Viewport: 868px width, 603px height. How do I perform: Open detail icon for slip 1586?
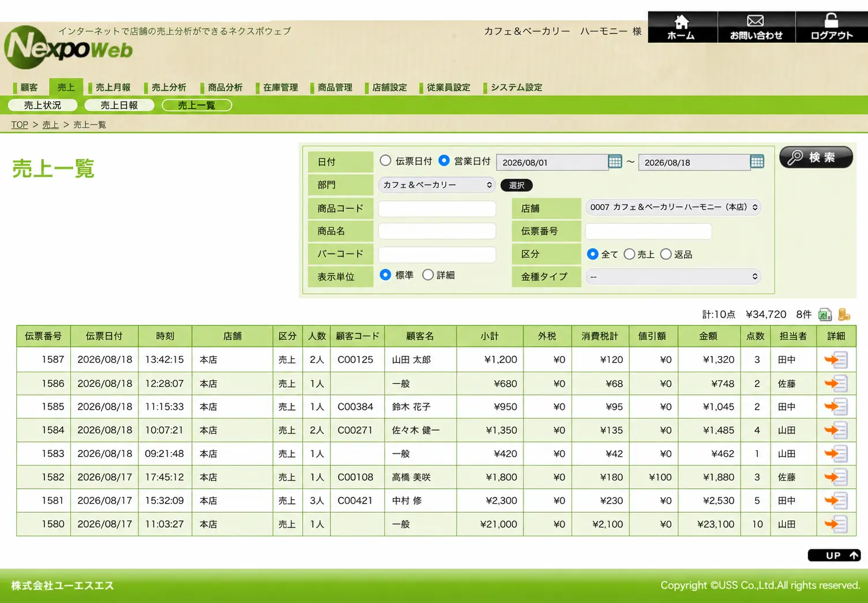836,383
